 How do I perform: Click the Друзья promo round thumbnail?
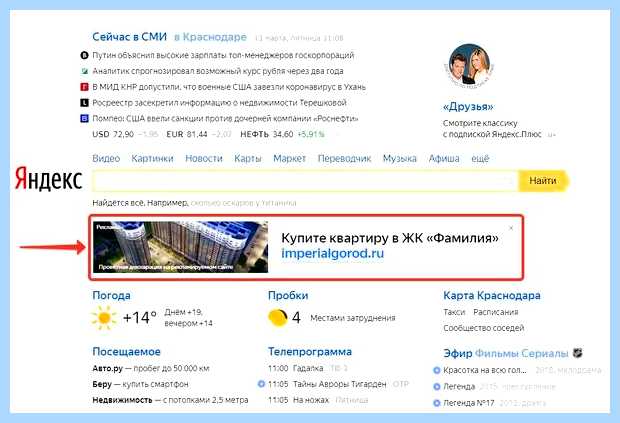pos(469,66)
